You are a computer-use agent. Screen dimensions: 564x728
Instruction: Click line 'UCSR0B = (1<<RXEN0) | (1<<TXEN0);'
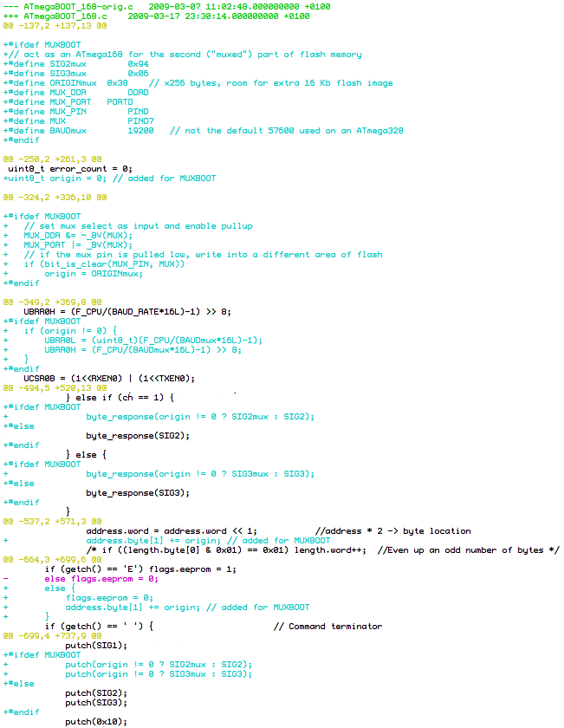[109, 379]
